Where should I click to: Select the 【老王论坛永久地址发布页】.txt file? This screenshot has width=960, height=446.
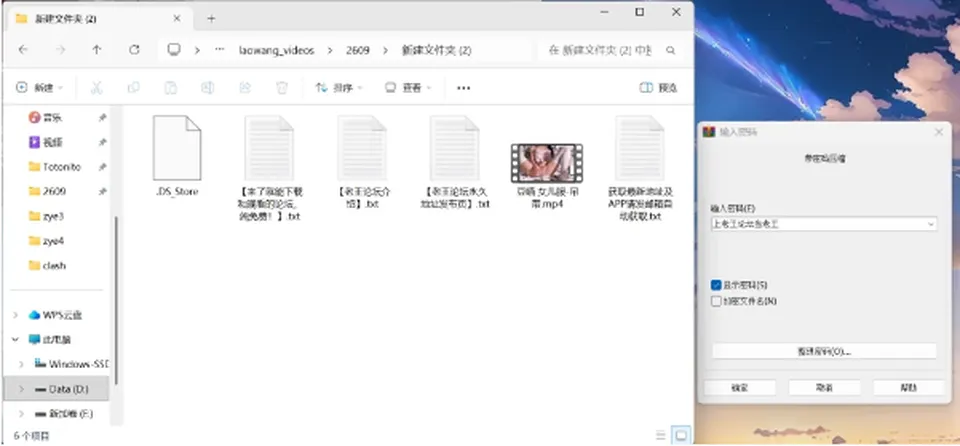tap(454, 162)
